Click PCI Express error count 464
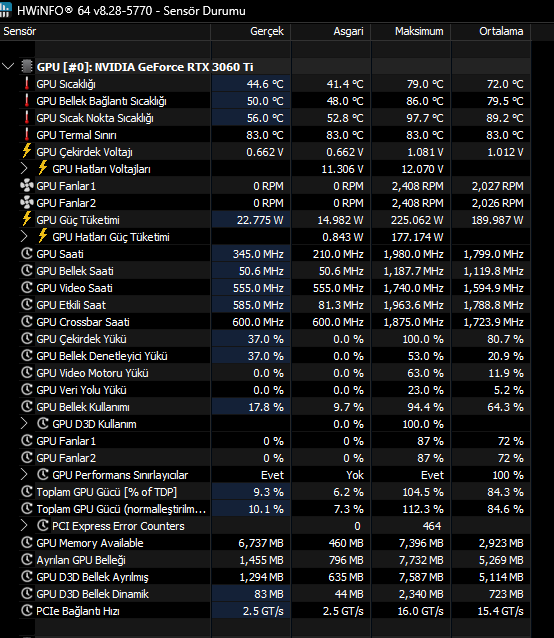 click(x=432, y=526)
